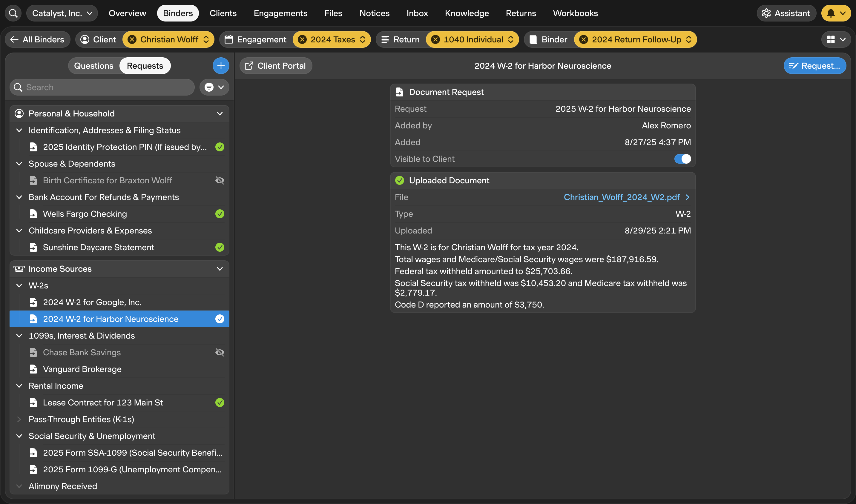Open the filter icon menu beside search
The image size is (856, 504).
(x=214, y=87)
